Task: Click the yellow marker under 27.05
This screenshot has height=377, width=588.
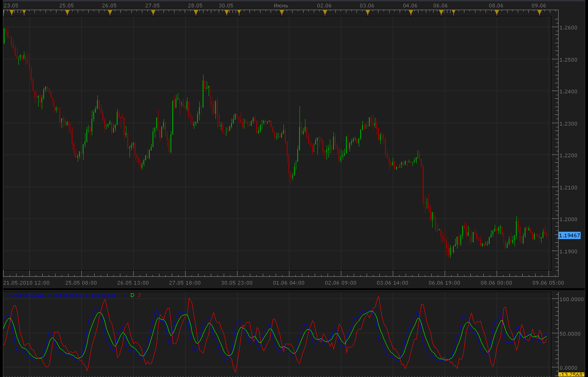Action: [153, 13]
